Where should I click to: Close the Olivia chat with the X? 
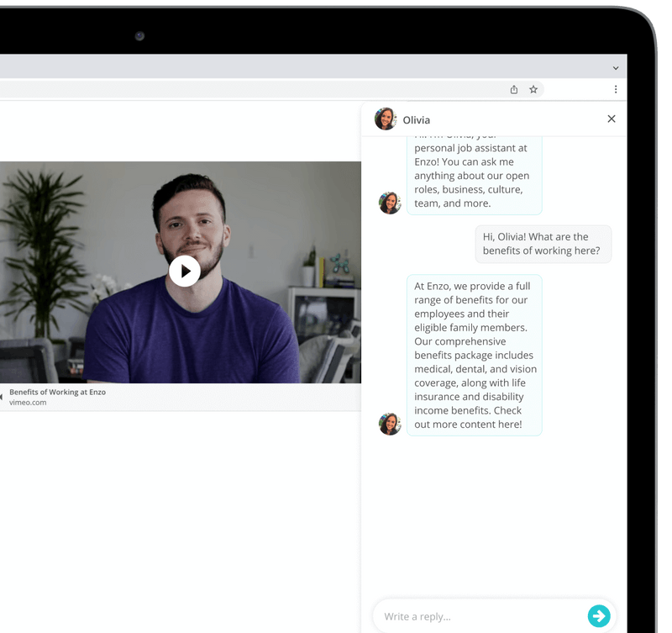(x=612, y=119)
